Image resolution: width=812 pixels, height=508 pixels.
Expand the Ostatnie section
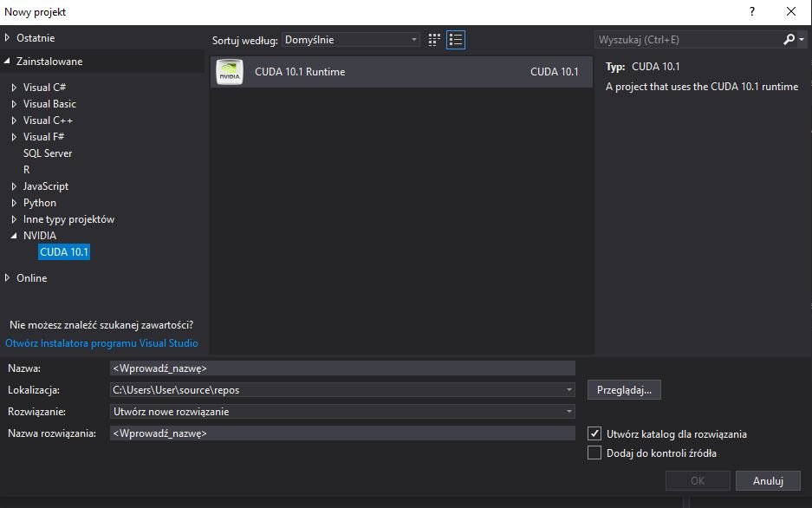tap(7, 37)
